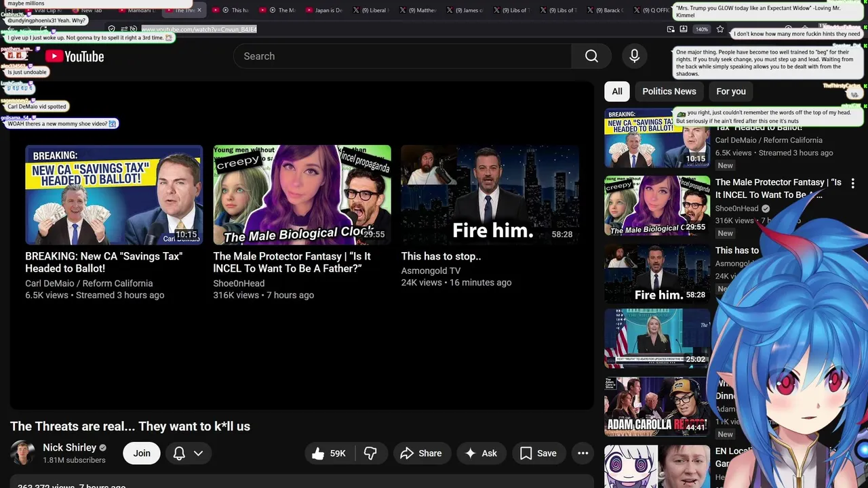
Task: Open sidebar thumbnail 'New CA Savings Tax' 10:15
Action: coord(657,138)
